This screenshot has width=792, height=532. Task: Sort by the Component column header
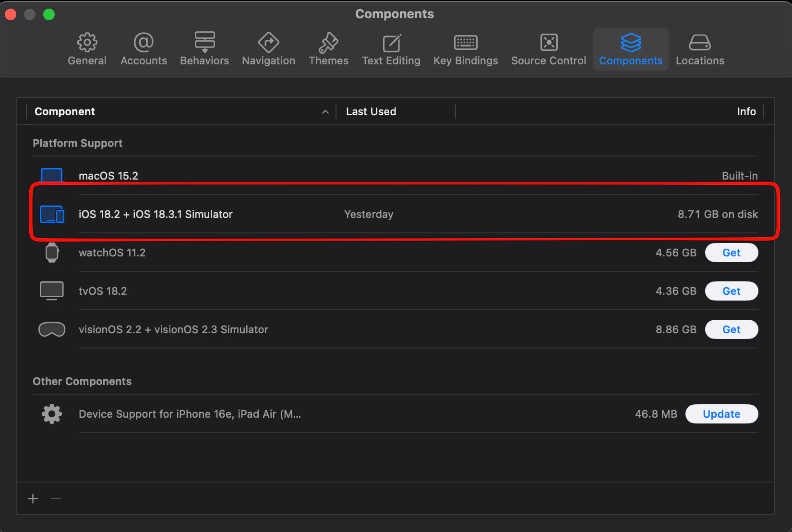65,111
